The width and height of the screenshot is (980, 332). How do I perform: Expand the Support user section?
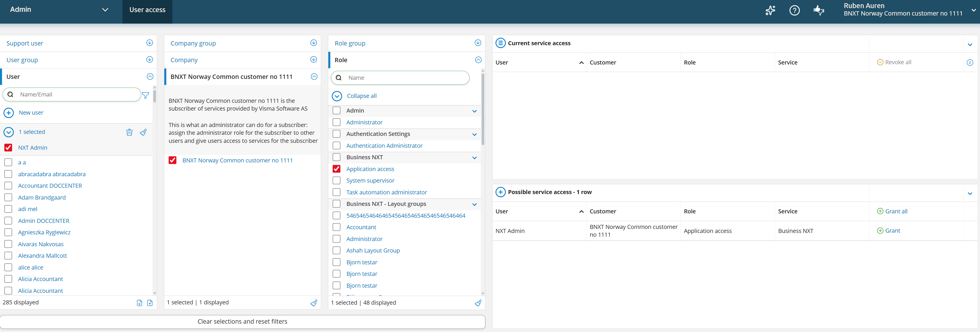click(150, 43)
